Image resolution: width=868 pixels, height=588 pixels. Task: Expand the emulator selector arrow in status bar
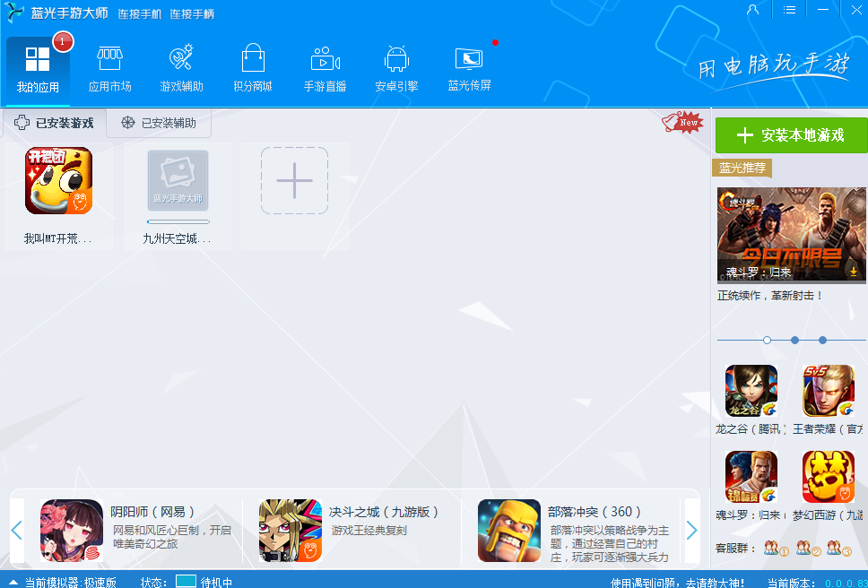(13, 583)
